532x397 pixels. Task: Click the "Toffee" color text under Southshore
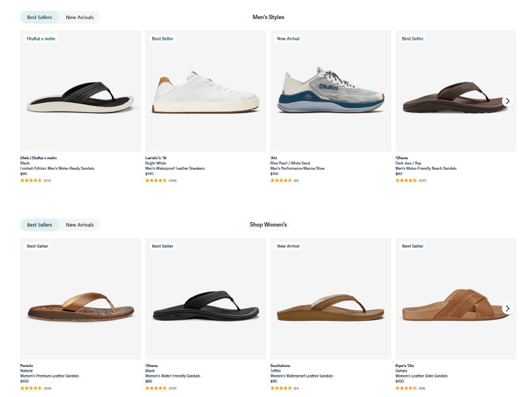(275, 371)
